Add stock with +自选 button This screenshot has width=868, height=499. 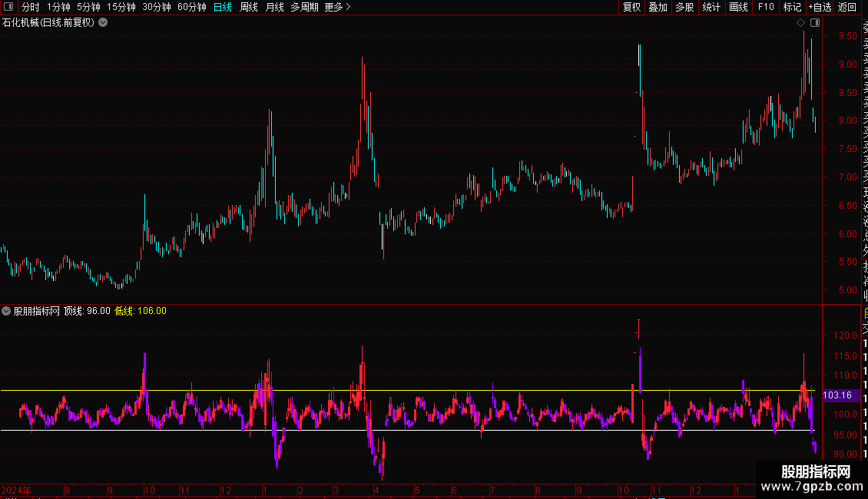click(x=820, y=7)
